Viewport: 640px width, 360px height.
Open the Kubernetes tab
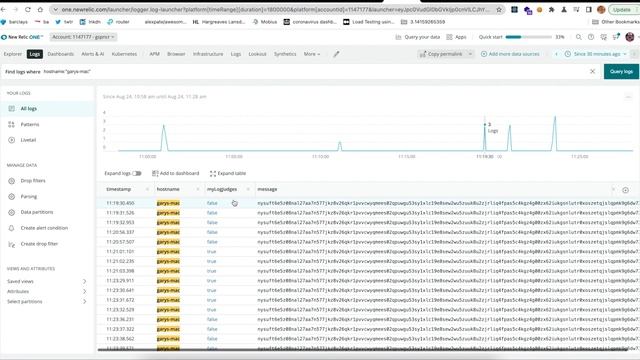pyautogui.click(x=124, y=54)
